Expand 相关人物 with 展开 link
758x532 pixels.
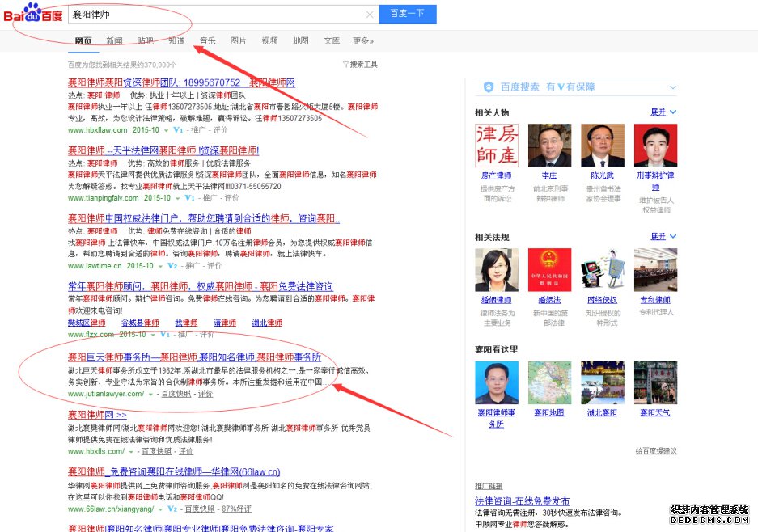(663, 112)
